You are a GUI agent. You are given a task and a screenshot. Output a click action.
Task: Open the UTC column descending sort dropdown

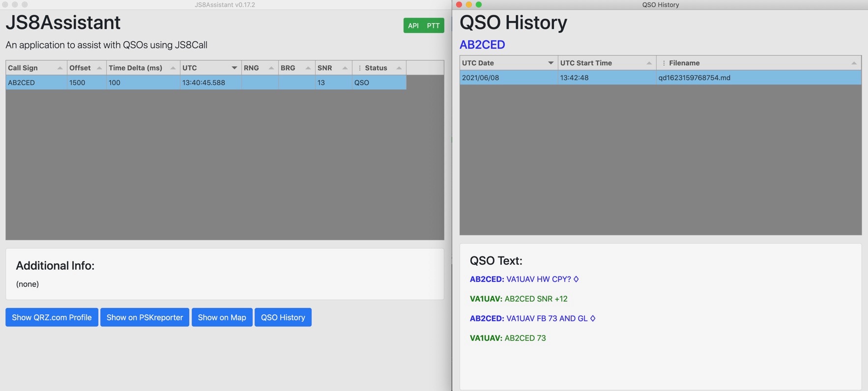coord(234,68)
